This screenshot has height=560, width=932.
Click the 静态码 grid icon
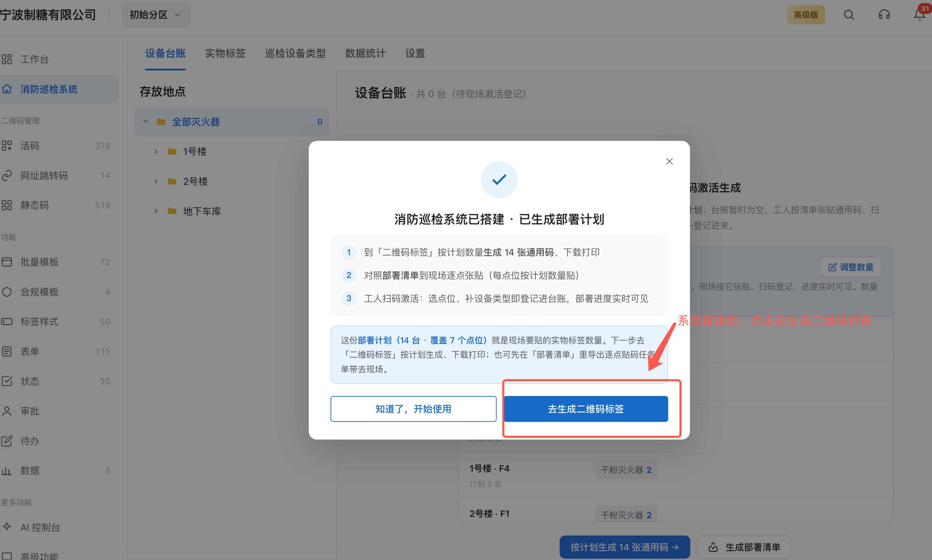pyautogui.click(x=7, y=205)
